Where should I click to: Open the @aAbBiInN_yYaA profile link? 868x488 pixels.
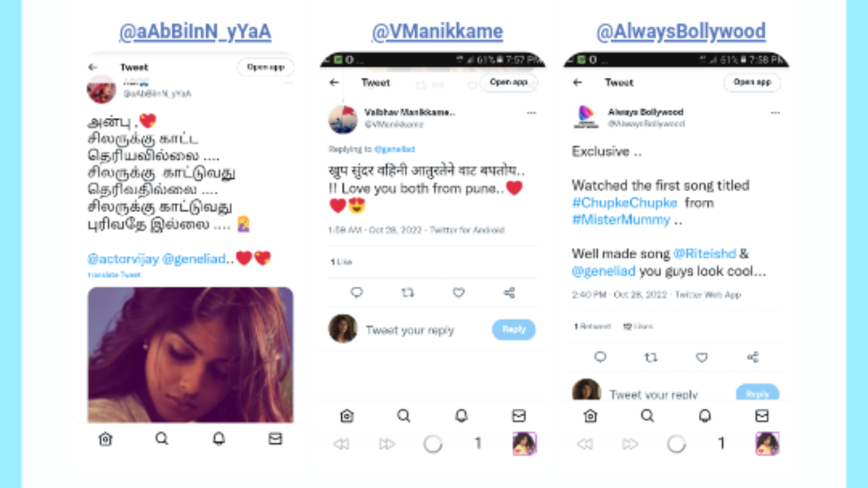[195, 31]
